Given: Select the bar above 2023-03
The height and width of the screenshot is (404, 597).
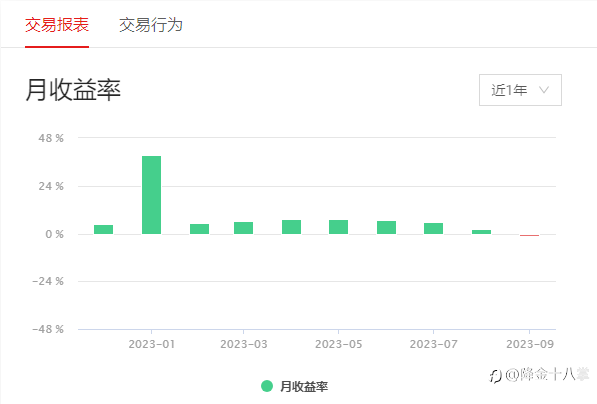Looking at the screenshot, I should click(243, 228).
